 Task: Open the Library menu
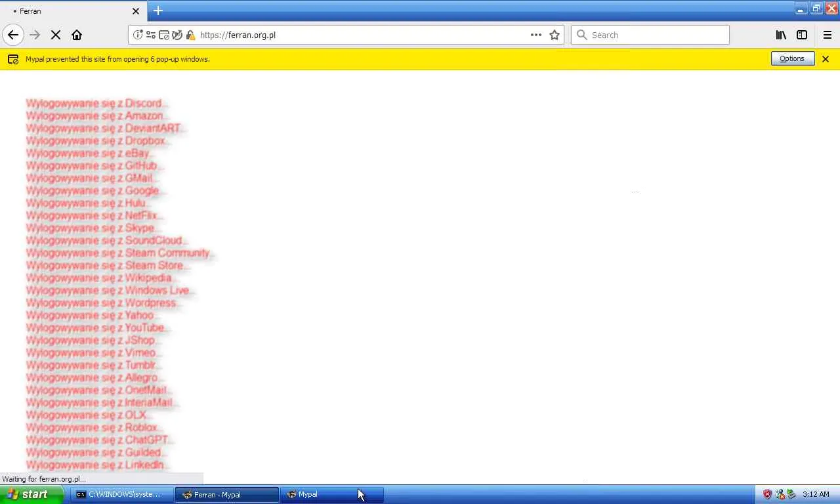coord(781,35)
